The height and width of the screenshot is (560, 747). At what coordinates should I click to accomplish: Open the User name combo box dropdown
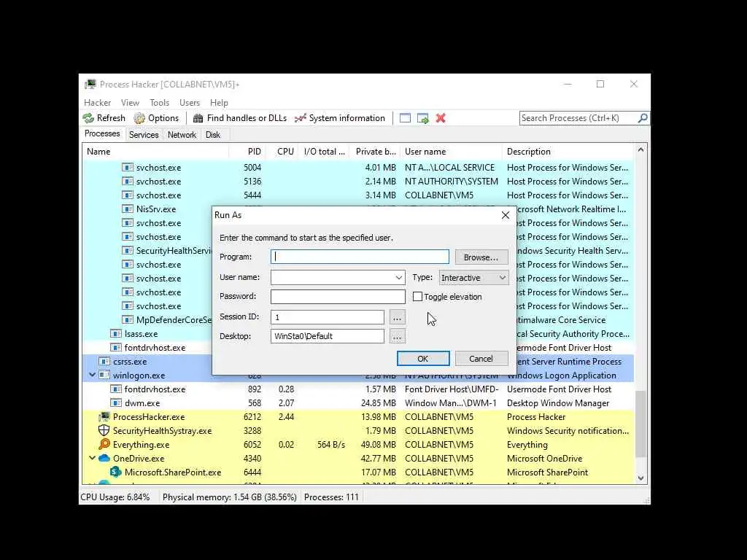[399, 278]
